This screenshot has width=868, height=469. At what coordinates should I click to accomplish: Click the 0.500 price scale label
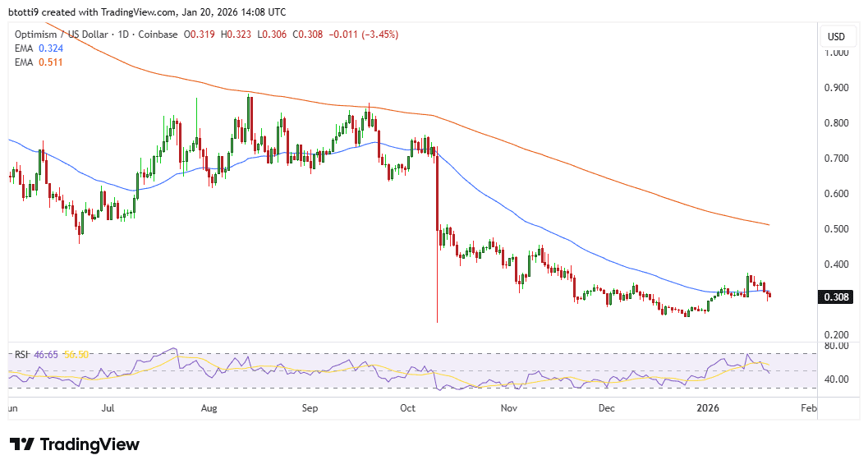click(x=837, y=229)
